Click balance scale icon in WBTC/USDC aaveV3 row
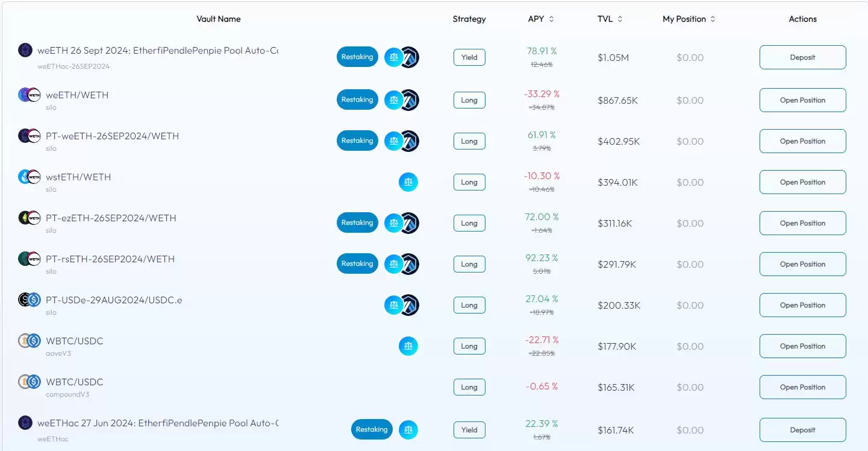Viewport: 868px width, 451px height. point(408,346)
